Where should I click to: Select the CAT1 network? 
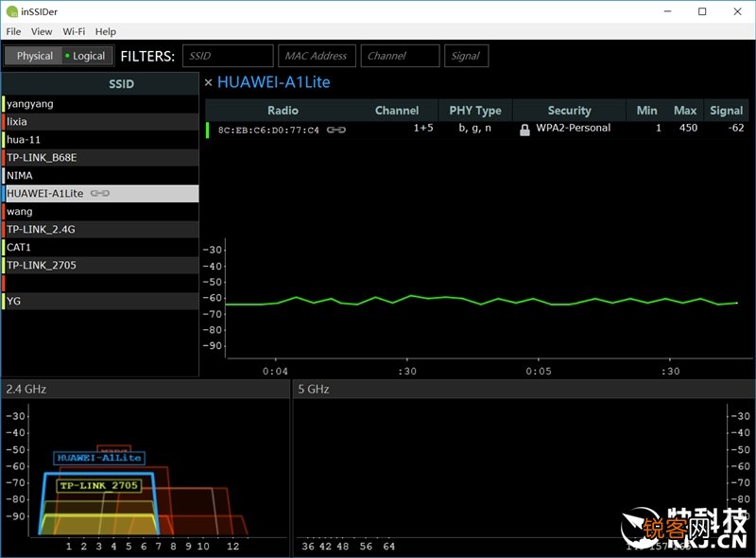pyautogui.click(x=100, y=247)
